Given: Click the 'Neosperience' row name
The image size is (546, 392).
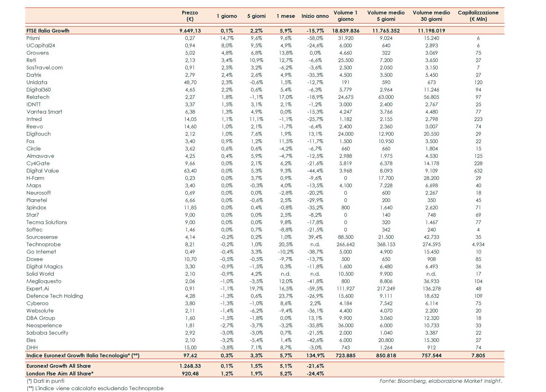Looking at the screenshot, I should (44, 325).
